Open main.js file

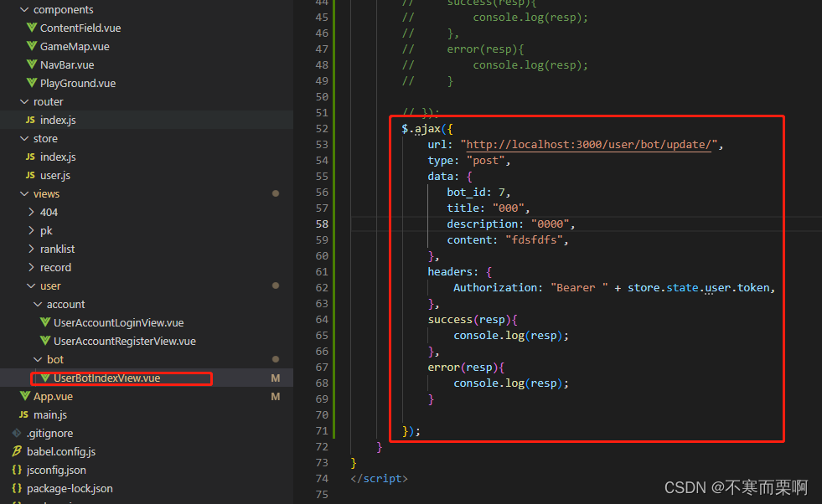coord(49,415)
